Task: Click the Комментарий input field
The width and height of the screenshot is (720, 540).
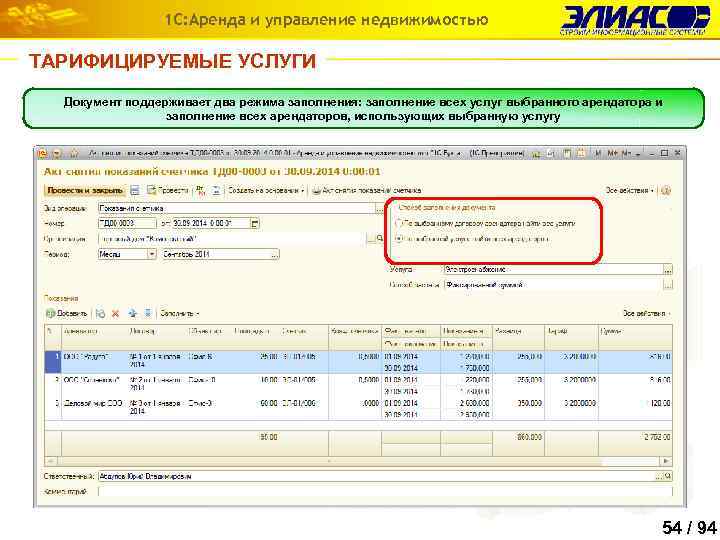Action: tap(385, 492)
